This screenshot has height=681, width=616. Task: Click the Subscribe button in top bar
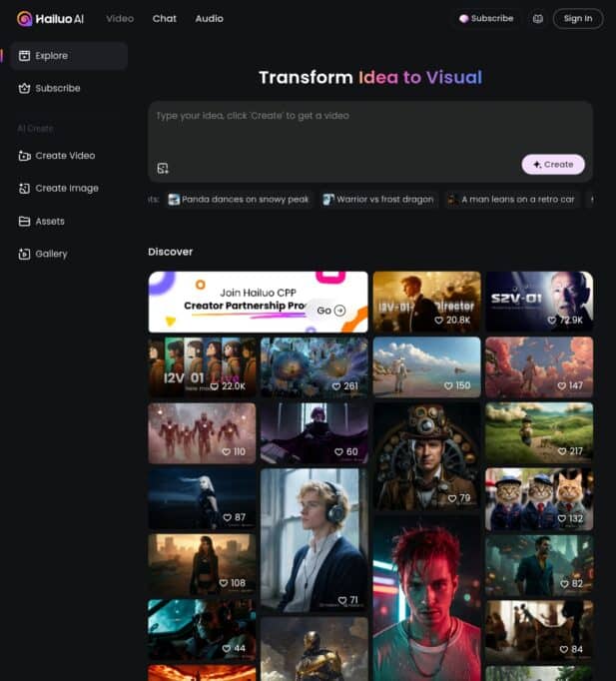click(x=486, y=18)
